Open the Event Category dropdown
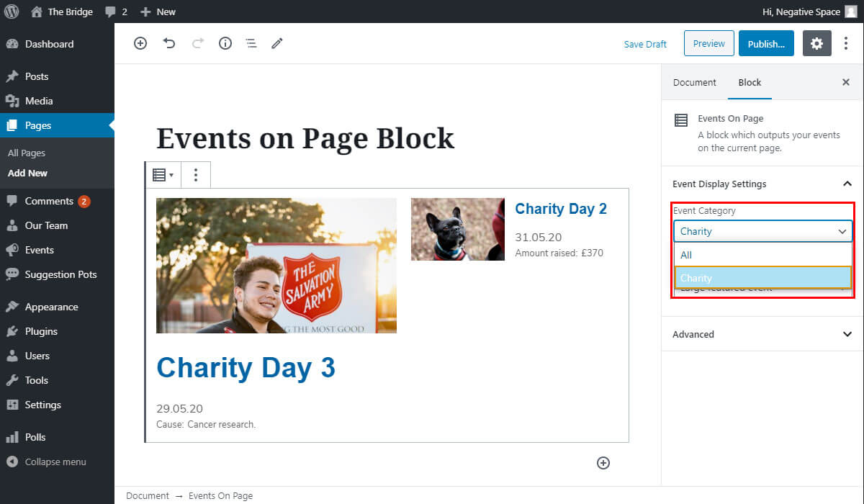This screenshot has width=864, height=504. pos(763,231)
